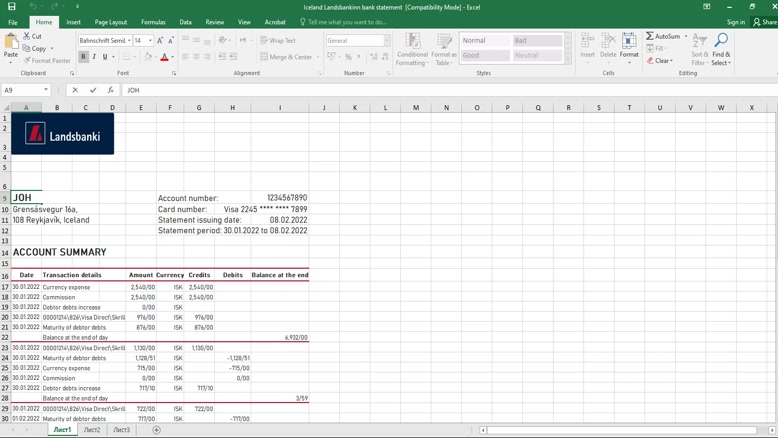Image resolution: width=778 pixels, height=438 pixels.
Task: Toggle Italic formatting
Action: [x=94, y=57]
